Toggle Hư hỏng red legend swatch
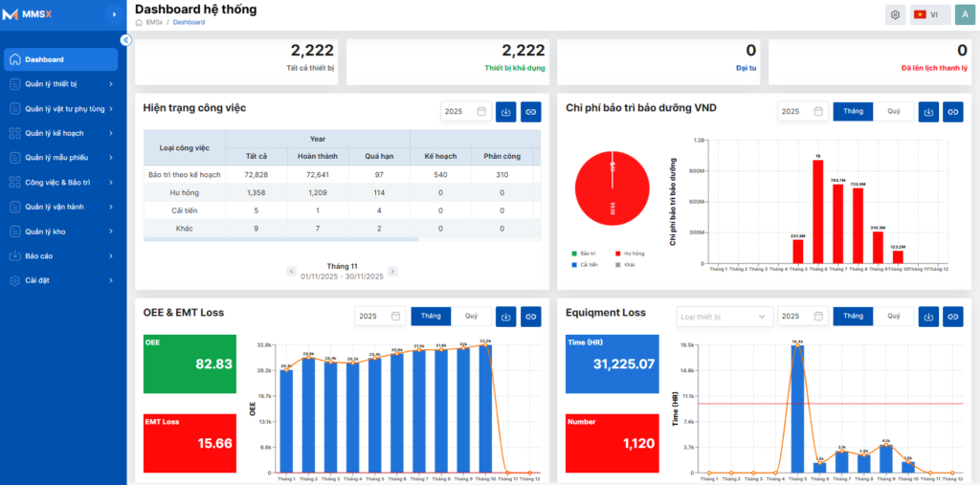980x485 pixels. click(617, 254)
